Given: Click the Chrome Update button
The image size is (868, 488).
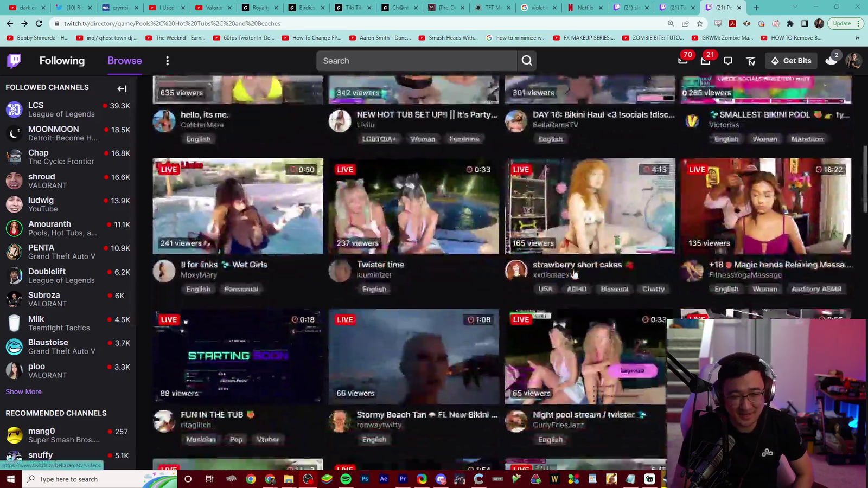Looking at the screenshot, I should (842, 23).
